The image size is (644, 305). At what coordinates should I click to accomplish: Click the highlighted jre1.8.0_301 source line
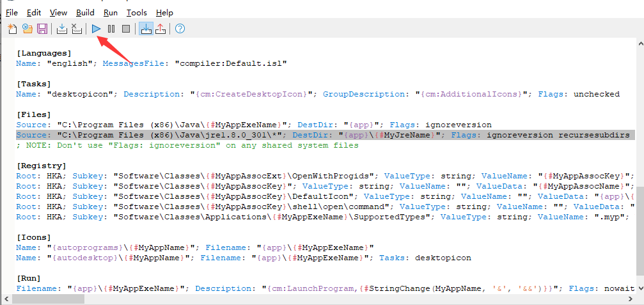coord(326,135)
